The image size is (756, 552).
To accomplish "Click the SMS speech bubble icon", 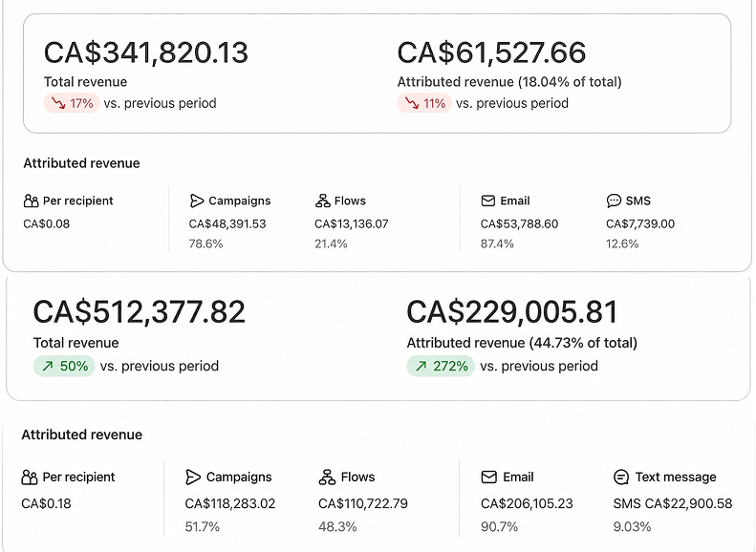I will tap(614, 201).
